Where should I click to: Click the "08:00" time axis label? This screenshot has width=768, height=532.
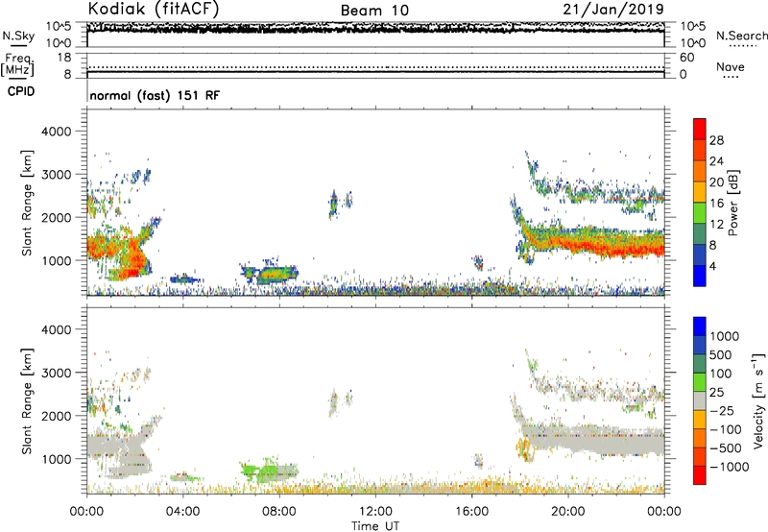coord(278,512)
